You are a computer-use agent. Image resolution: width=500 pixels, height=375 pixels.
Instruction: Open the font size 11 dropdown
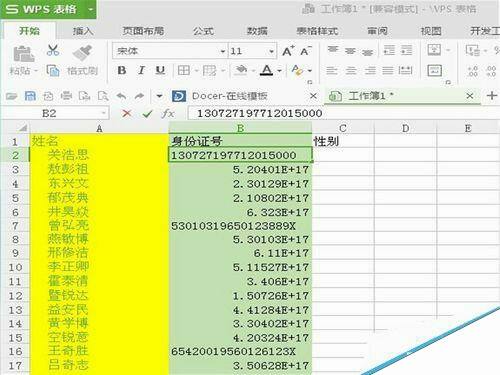(x=271, y=51)
